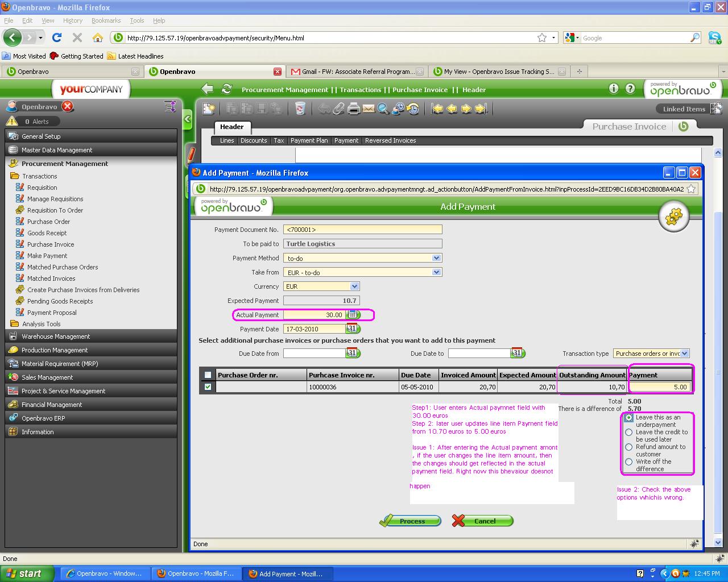Screen dimensions: 728x582
Task: Uncheck invoice 10000036 row checkbox
Action: [208, 387]
